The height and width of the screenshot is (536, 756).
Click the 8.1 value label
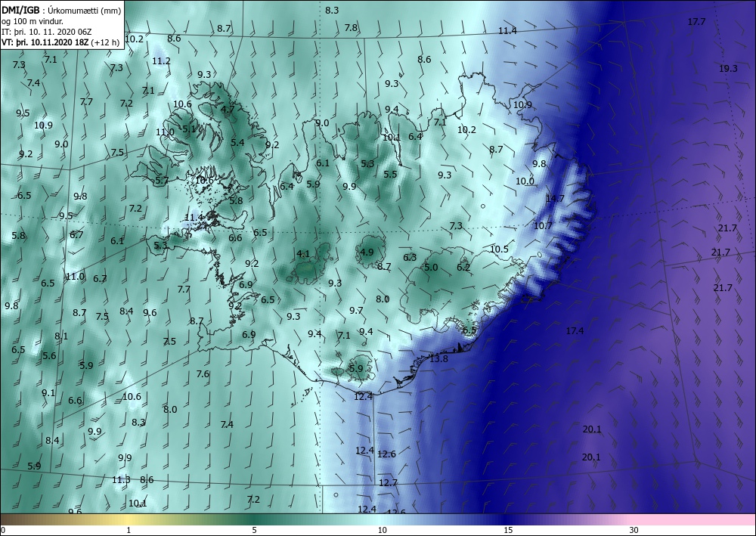tap(61, 336)
